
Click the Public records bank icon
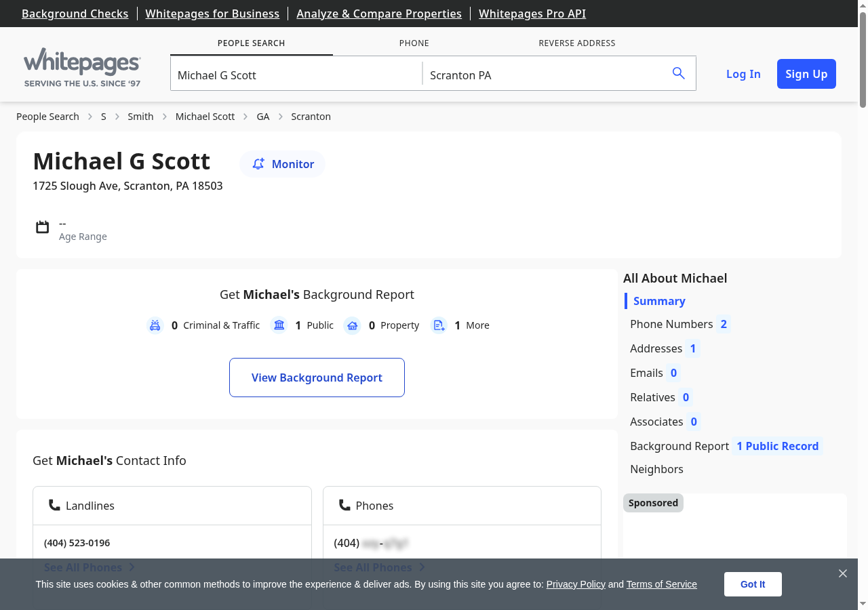click(x=279, y=325)
